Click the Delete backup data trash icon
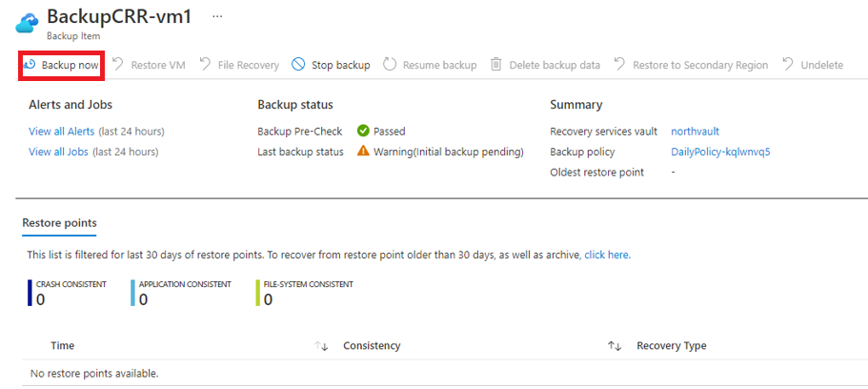The width and height of the screenshot is (868, 389). (x=496, y=64)
